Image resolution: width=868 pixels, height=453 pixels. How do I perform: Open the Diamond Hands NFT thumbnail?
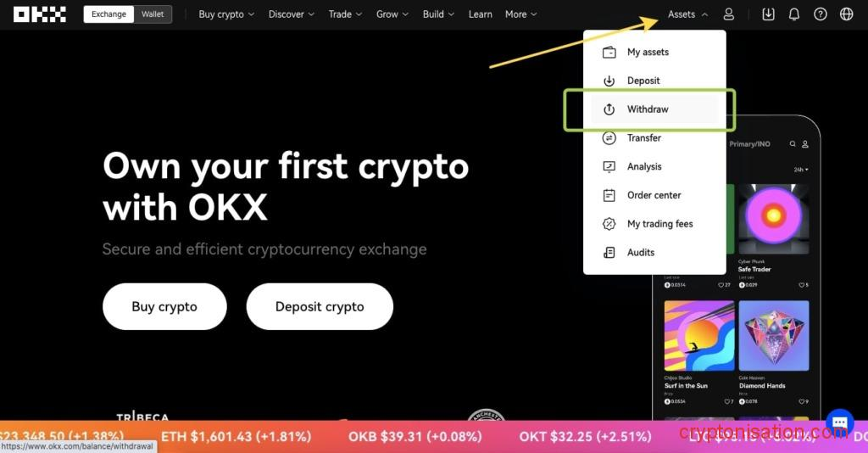click(x=773, y=336)
